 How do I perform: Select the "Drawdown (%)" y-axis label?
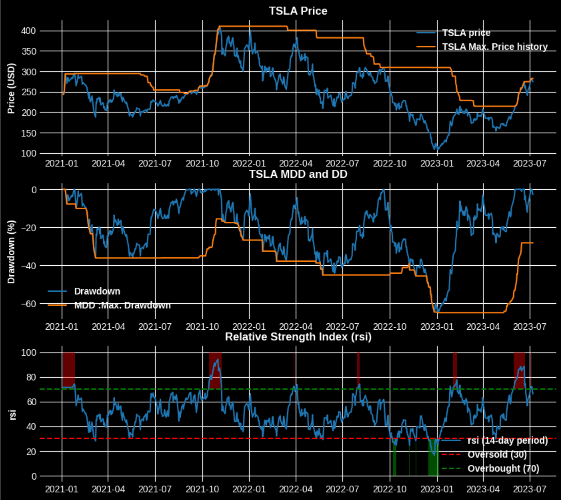click(x=11, y=252)
